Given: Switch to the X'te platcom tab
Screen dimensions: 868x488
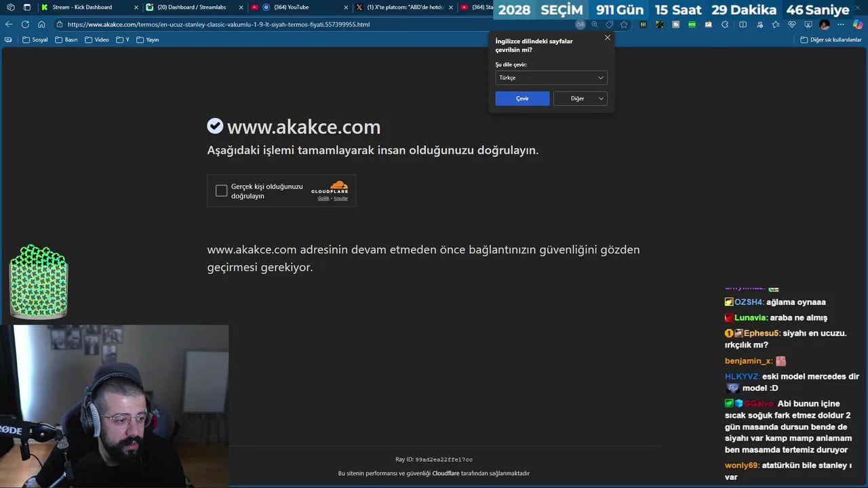Looking at the screenshot, I should coord(405,7).
